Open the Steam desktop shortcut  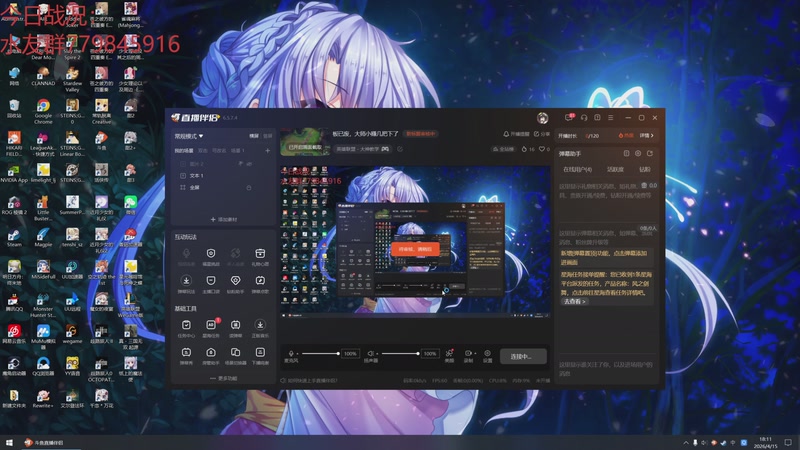[x=14, y=238]
